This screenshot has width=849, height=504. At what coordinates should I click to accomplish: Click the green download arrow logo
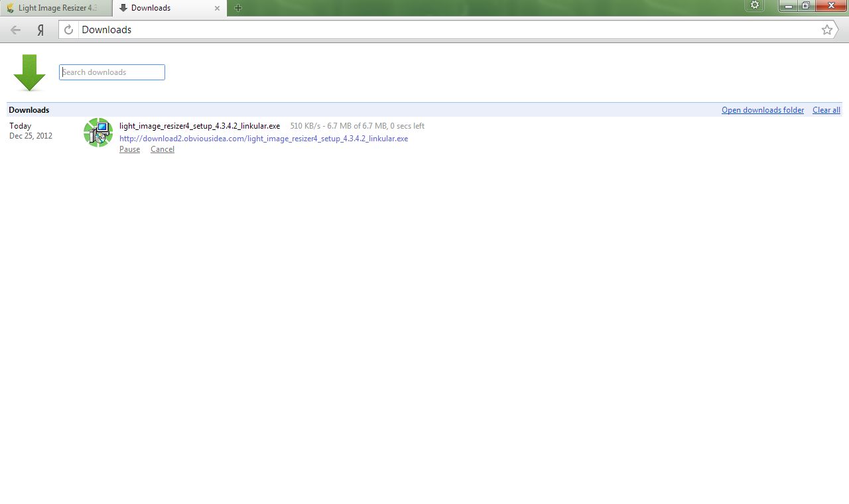pos(29,73)
